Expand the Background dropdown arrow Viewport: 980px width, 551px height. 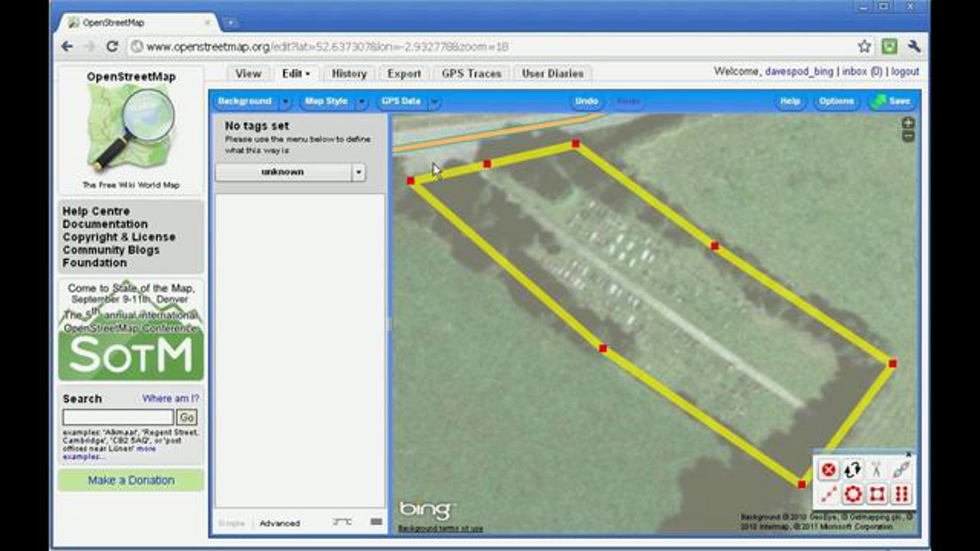click(x=285, y=102)
